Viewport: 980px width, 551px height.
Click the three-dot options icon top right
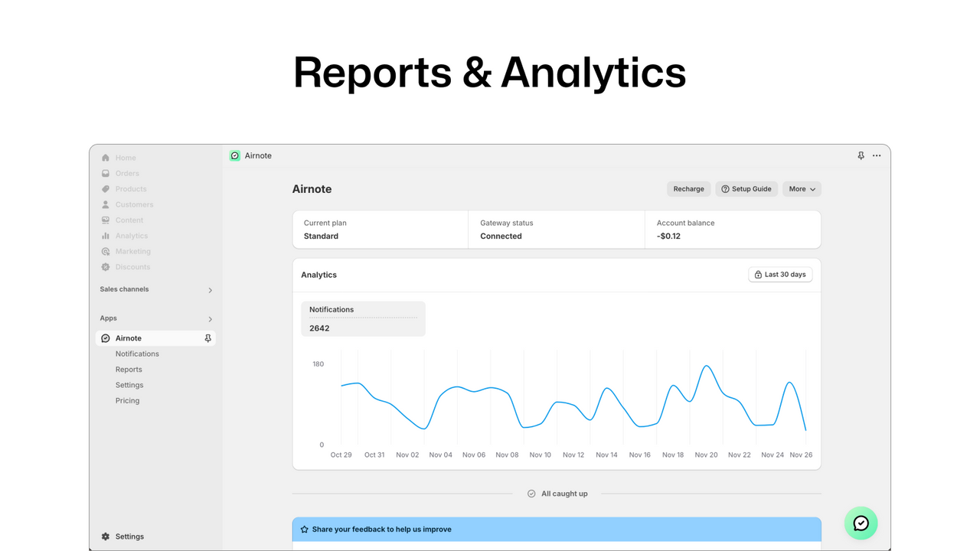(x=877, y=155)
